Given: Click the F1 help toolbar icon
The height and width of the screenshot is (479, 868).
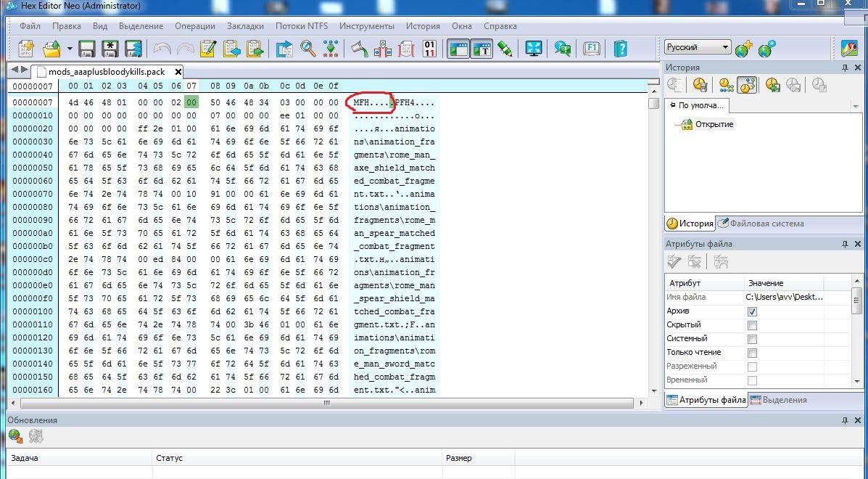Looking at the screenshot, I should tap(591, 49).
